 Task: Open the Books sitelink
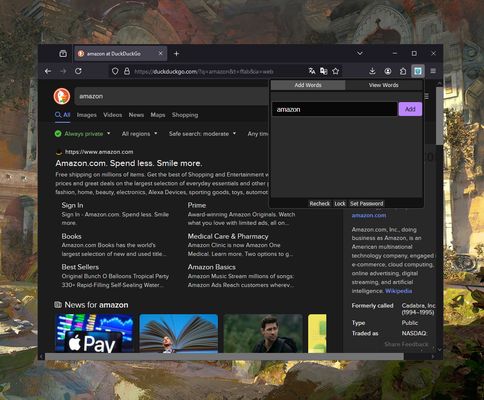click(x=71, y=236)
